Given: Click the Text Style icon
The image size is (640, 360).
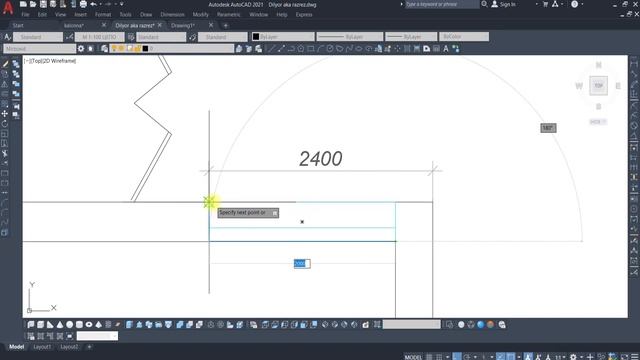Looking at the screenshot, I should (x=7, y=37).
